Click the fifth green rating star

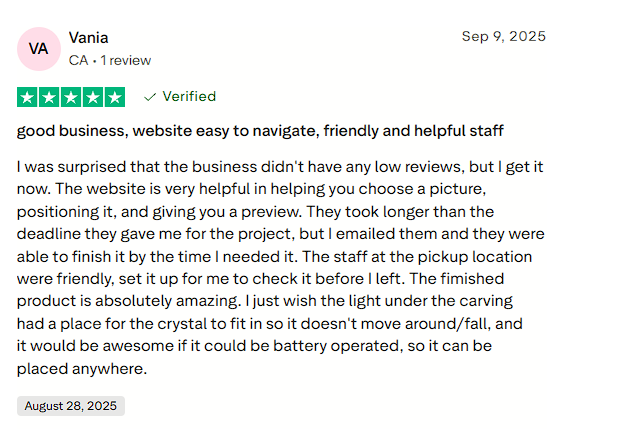pyautogui.click(x=115, y=97)
